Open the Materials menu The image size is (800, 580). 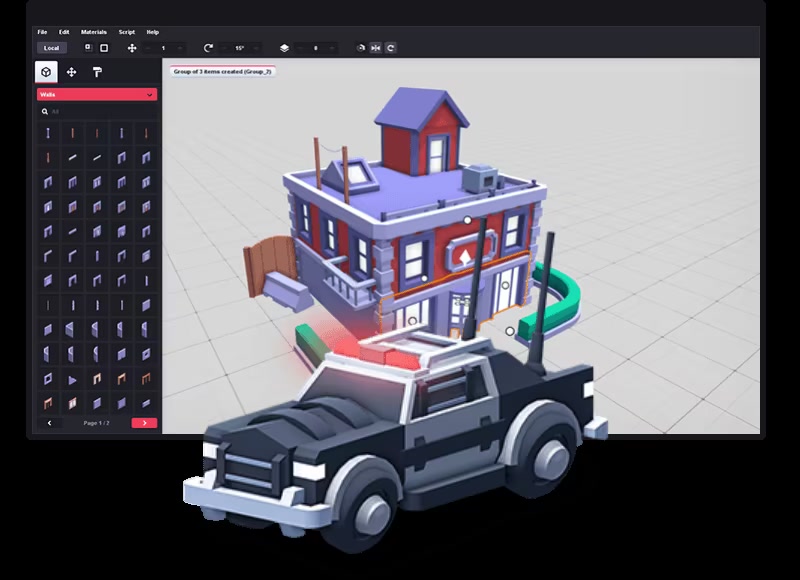[94, 32]
